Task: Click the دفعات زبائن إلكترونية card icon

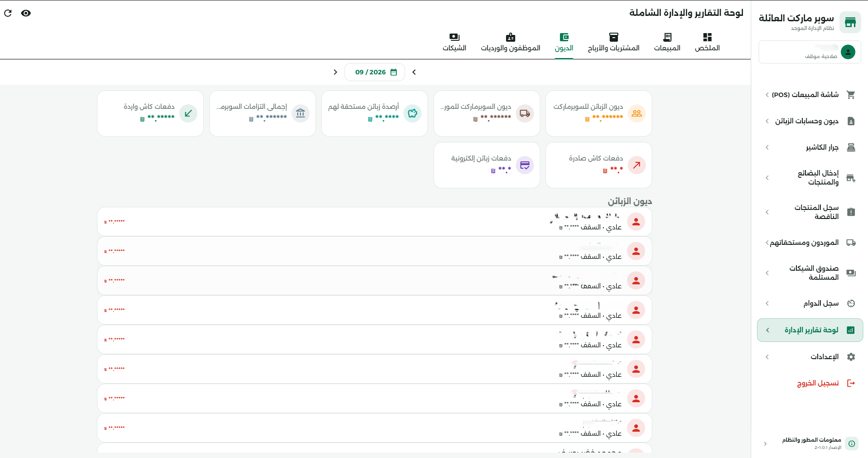Action: click(x=525, y=165)
